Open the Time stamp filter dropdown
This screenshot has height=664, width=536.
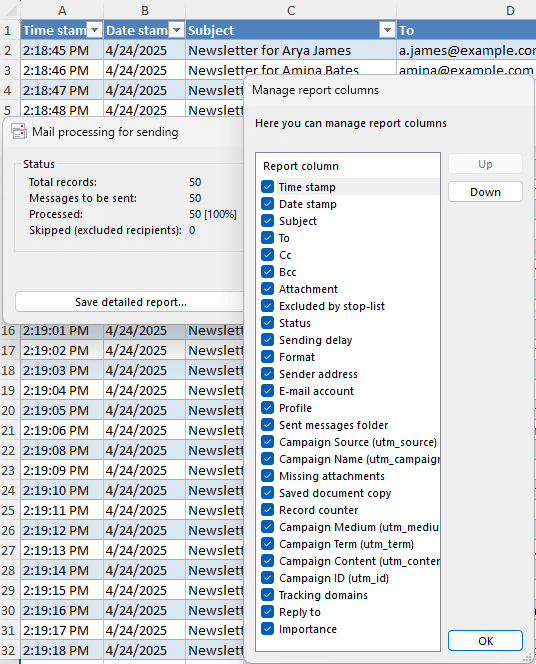95,30
